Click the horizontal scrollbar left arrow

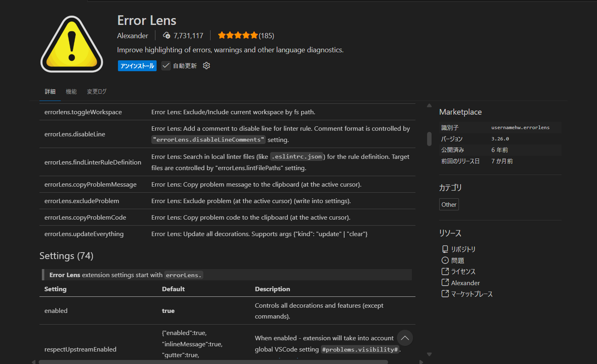[x=34, y=362]
